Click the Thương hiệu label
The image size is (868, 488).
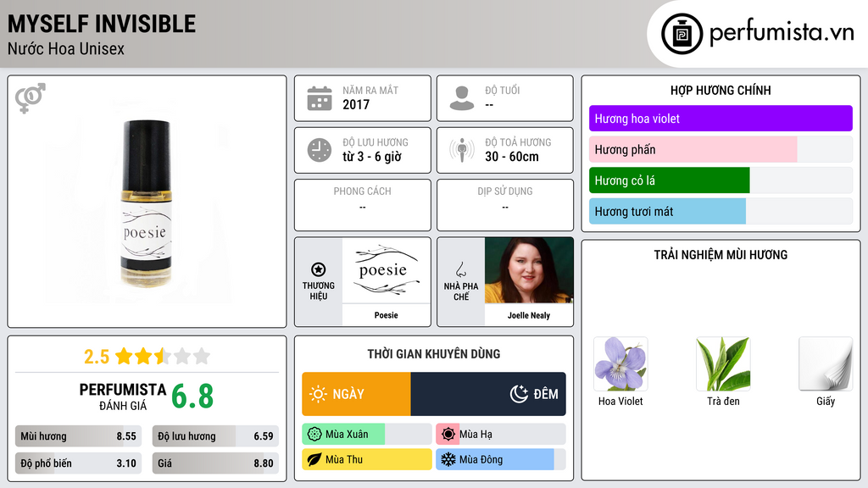319,291
